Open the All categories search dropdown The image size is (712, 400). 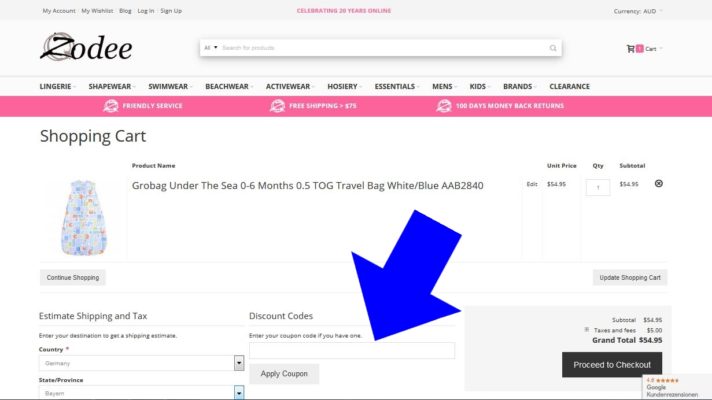211,48
